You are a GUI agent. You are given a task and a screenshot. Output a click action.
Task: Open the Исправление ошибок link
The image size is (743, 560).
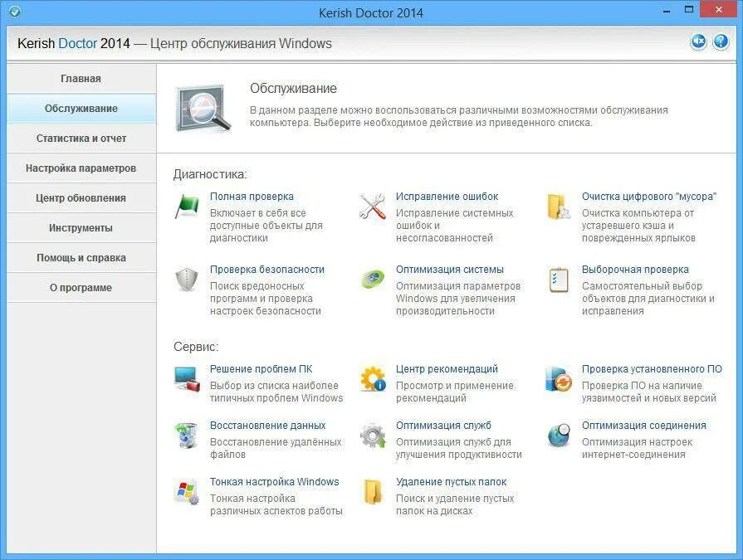[447, 197]
